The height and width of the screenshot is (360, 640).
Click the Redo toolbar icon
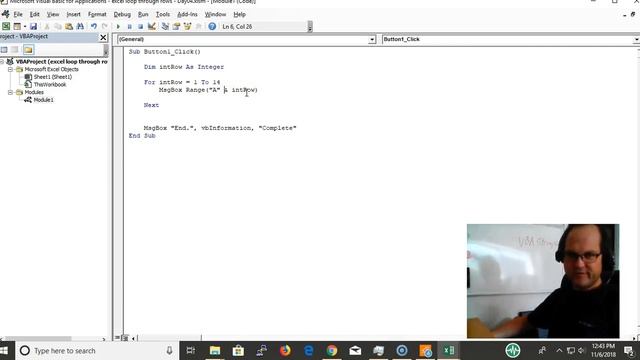point(104,27)
